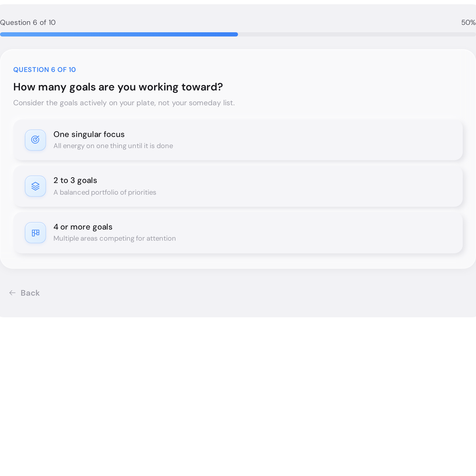The image size is (476, 476).
Task: Click the grid board icon next to 4 or more goals
Action: pyautogui.click(x=35, y=233)
